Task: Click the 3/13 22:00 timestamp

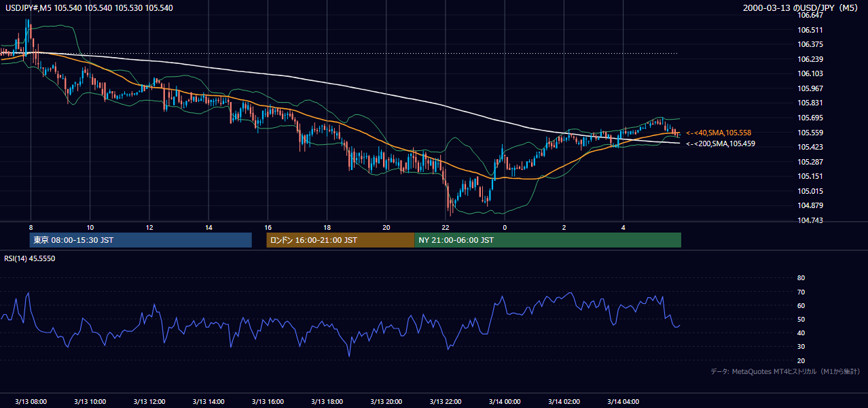Action: click(446, 401)
